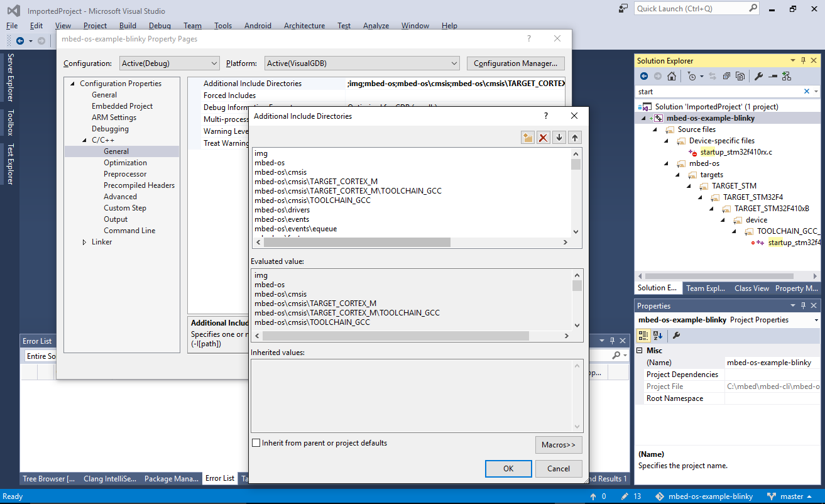Click Quick Launch search magnifier icon

(x=753, y=8)
